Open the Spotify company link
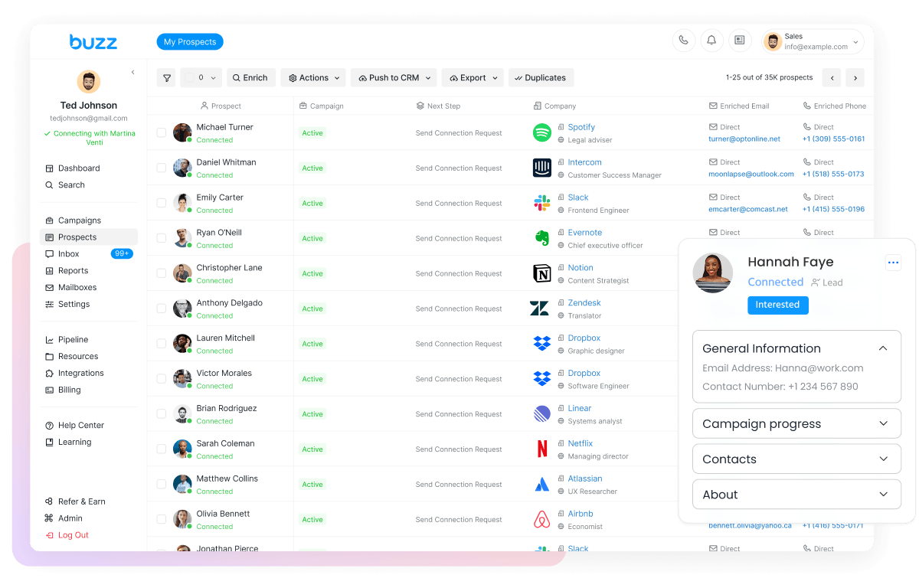Screen dimensions: 919x588 point(581,127)
